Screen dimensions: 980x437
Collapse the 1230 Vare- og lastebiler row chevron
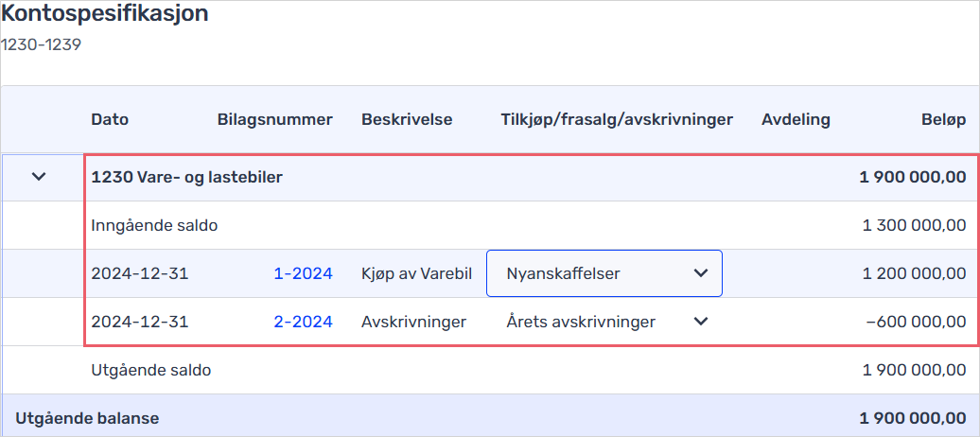coord(40,177)
